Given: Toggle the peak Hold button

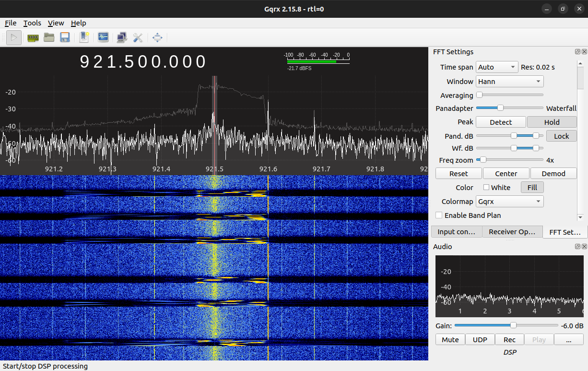Looking at the screenshot, I should (552, 122).
